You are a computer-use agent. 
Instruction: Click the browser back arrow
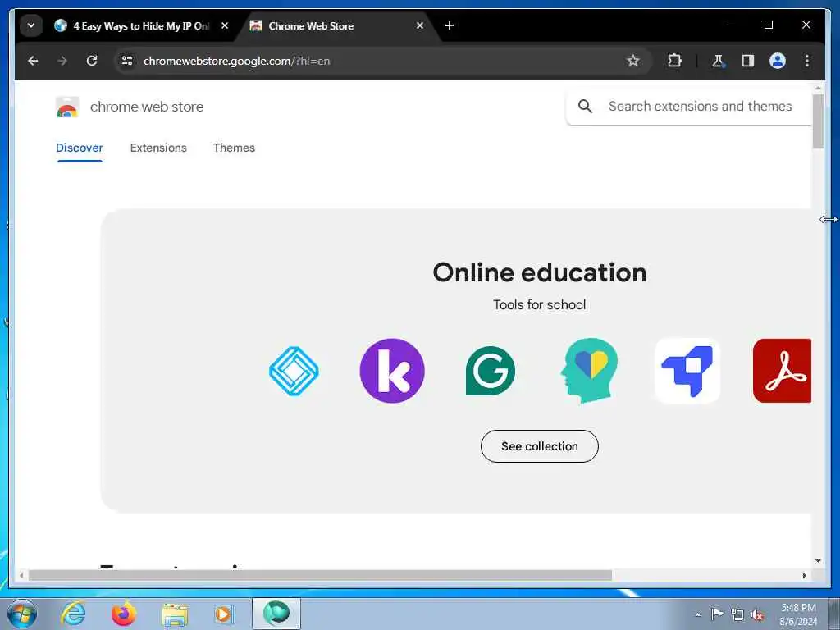click(x=33, y=61)
